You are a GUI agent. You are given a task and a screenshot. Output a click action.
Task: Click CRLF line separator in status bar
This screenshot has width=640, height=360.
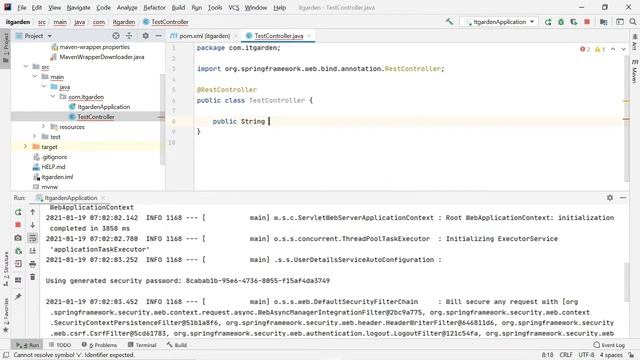pos(566,355)
